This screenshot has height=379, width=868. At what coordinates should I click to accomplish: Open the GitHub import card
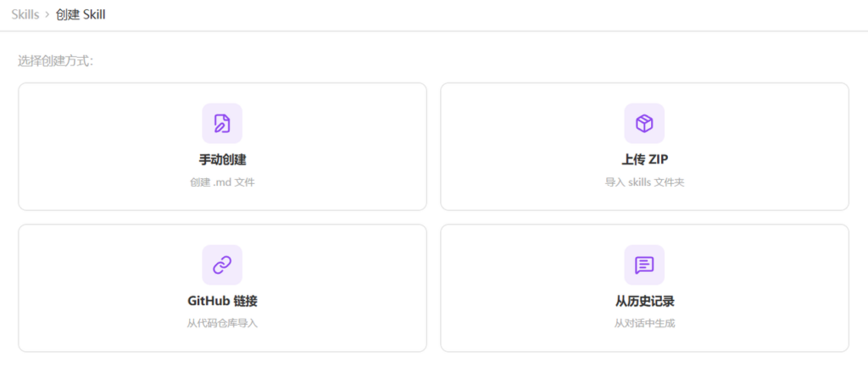click(102, 287)
